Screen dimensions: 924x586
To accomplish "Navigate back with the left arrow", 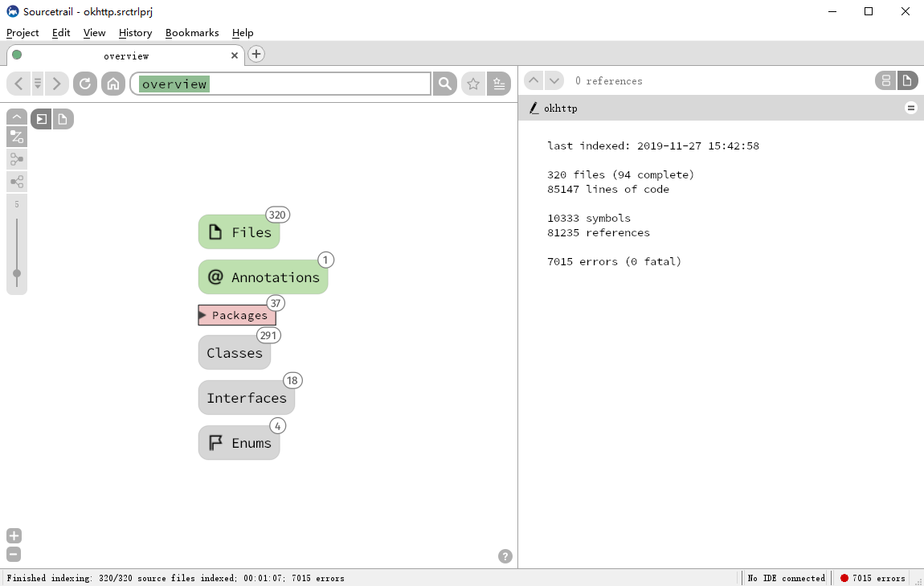I will (18, 84).
